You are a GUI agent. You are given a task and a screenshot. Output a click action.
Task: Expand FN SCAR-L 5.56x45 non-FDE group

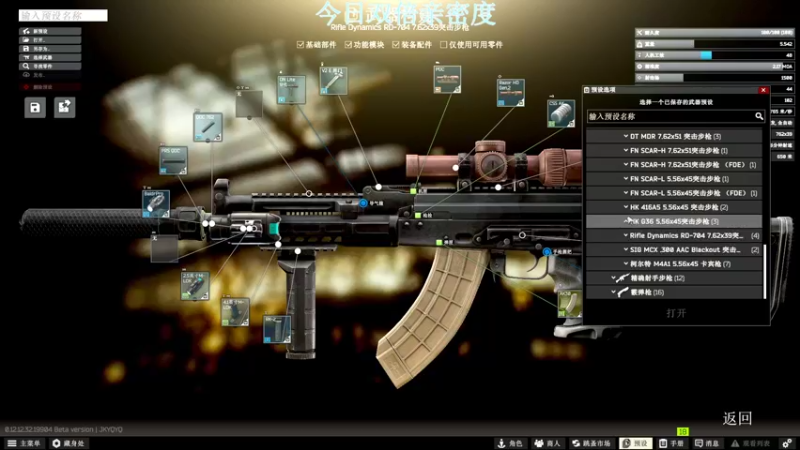[x=673, y=179]
